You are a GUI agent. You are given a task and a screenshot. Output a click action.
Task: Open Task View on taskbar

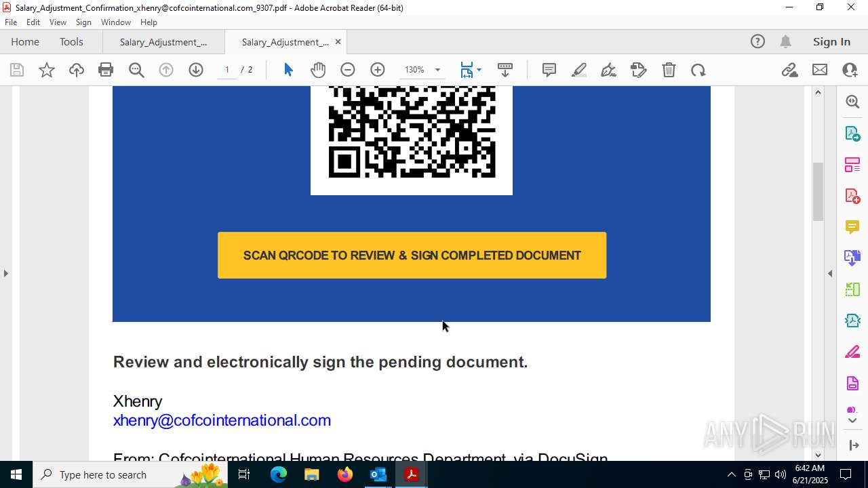point(244,474)
